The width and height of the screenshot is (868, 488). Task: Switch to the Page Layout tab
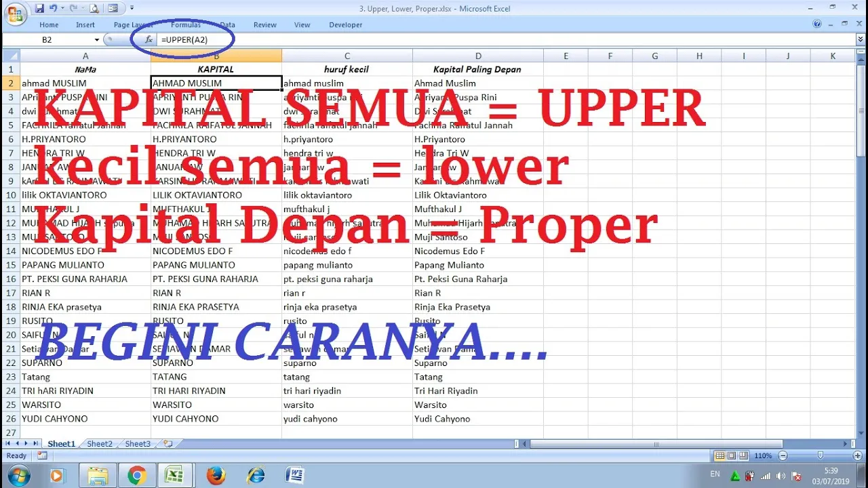tap(132, 25)
